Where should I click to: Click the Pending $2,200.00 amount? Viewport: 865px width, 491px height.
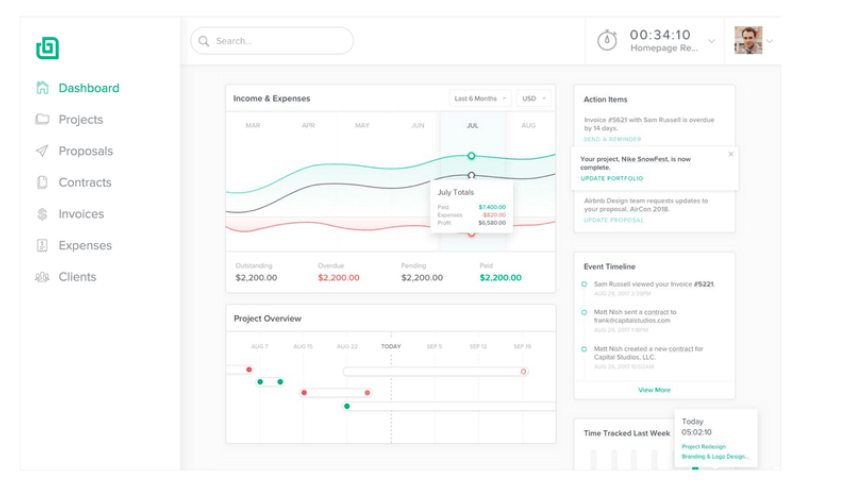(422, 277)
